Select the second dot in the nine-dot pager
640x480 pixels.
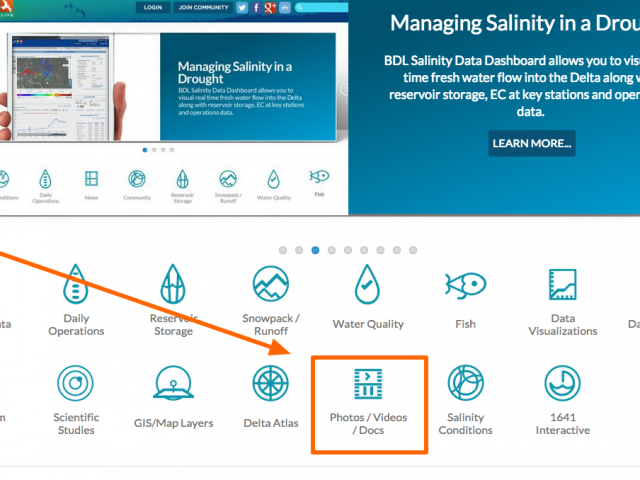coord(299,250)
